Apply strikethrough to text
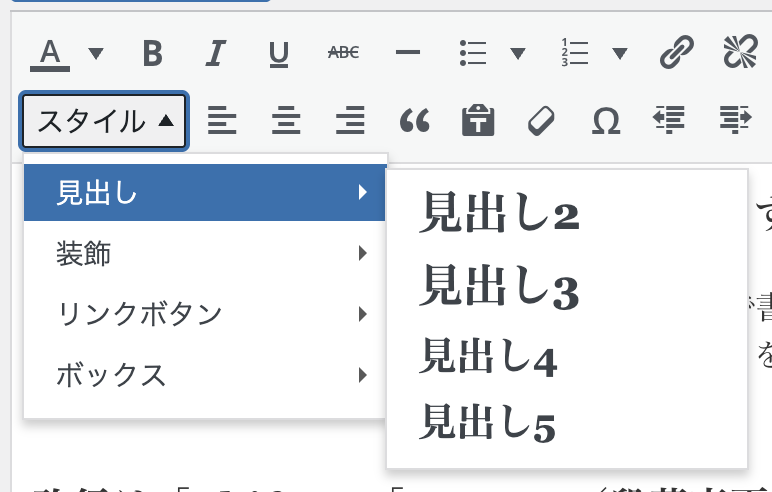772x492 pixels. [x=343, y=53]
